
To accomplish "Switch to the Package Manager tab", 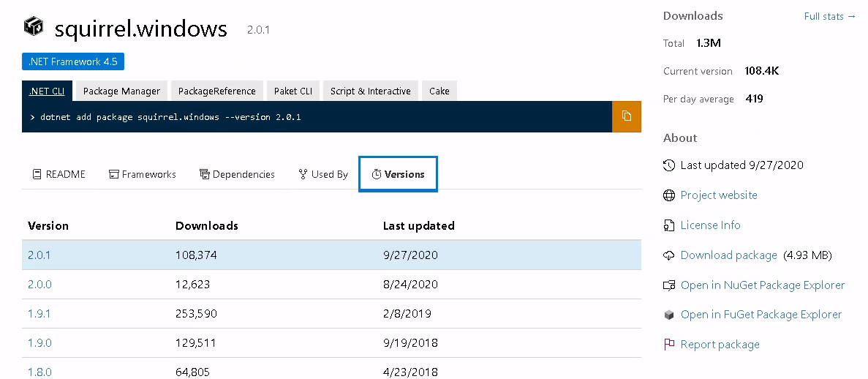I will pyautogui.click(x=121, y=91).
